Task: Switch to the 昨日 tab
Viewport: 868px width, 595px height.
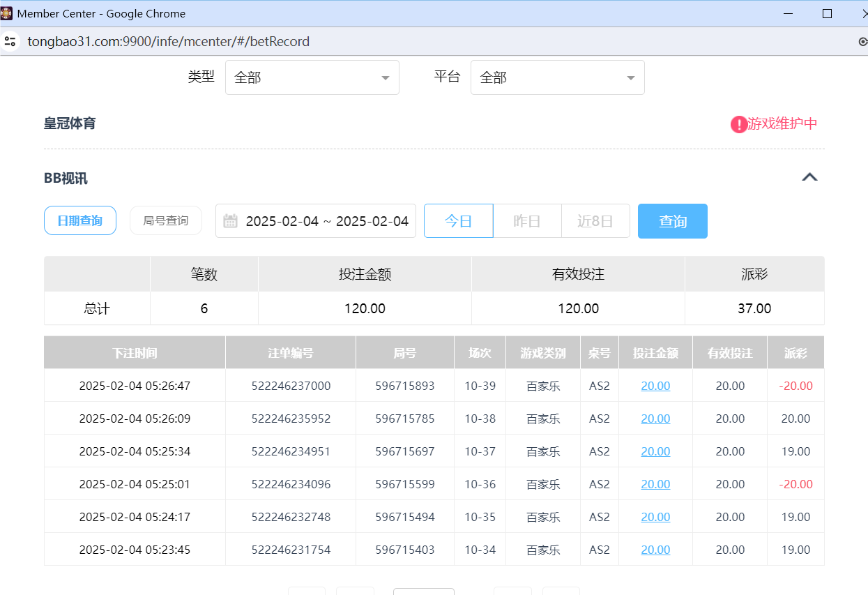Action: pos(526,220)
